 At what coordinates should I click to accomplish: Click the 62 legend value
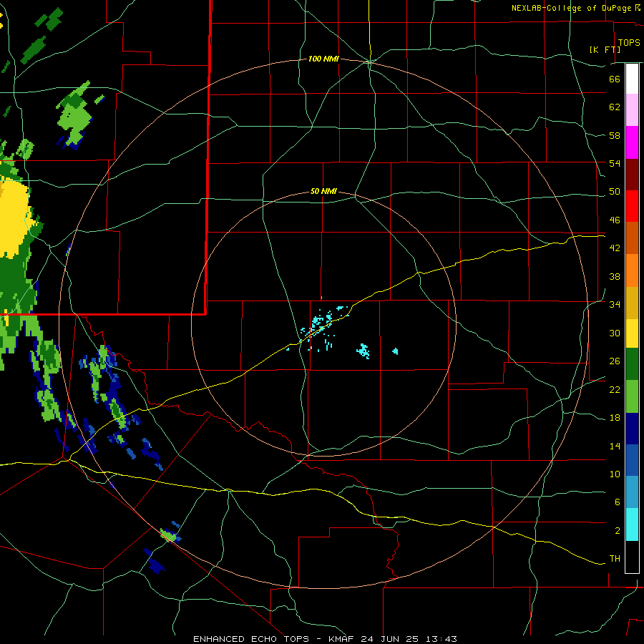coord(615,107)
